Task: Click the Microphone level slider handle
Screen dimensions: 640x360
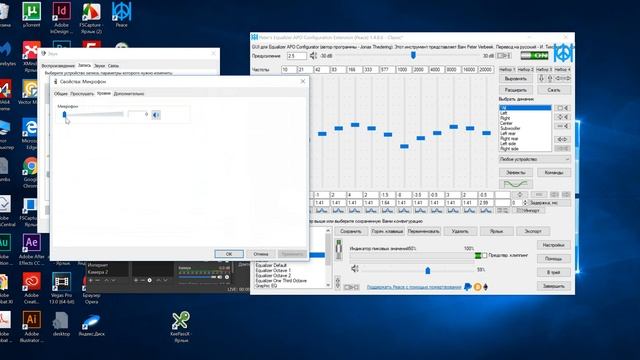Action: 64,115
